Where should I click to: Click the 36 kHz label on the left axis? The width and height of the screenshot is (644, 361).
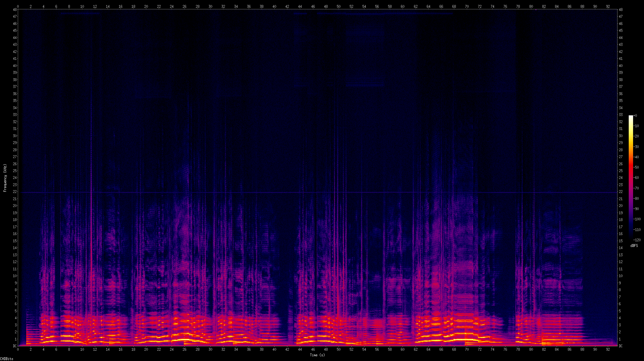[15, 94]
